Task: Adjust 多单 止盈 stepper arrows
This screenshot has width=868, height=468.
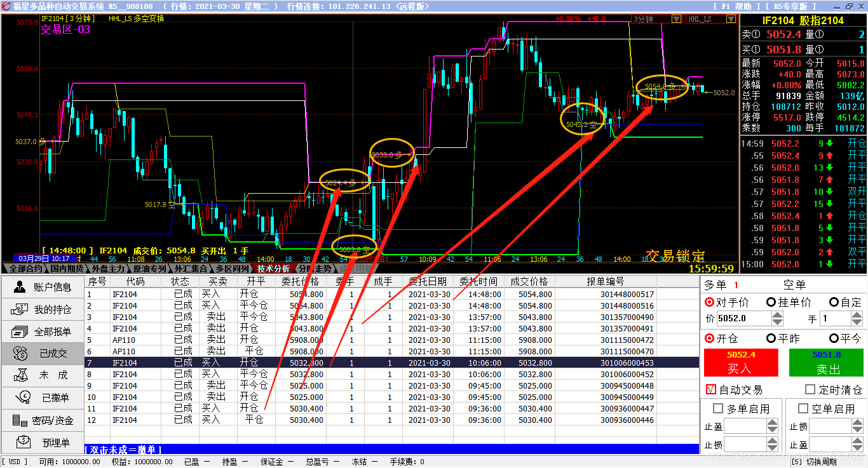Action: coord(772,426)
